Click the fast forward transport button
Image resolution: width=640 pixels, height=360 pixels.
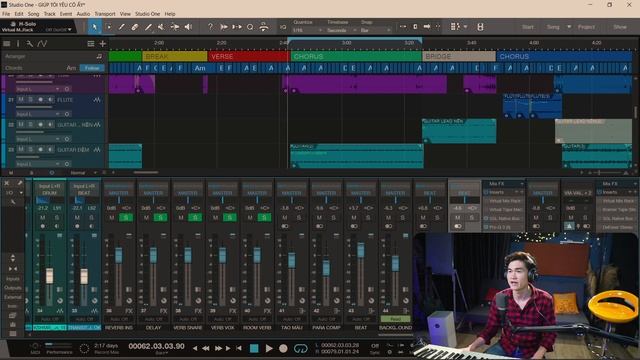pyautogui.click(x=218, y=348)
